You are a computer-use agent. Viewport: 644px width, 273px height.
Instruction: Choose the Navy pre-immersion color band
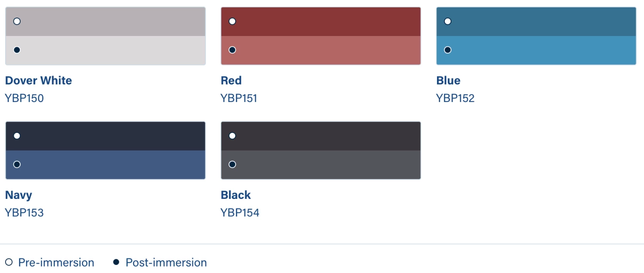(105, 136)
